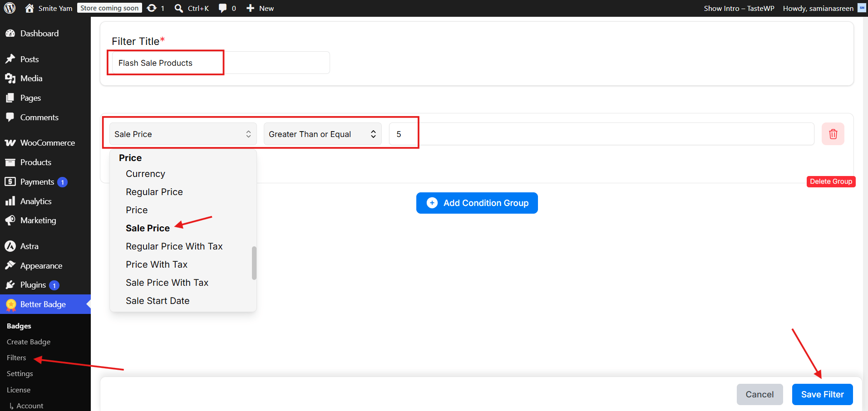Open the Create Badge submenu link
This screenshot has width=868, height=411.
(x=29, y=342)
